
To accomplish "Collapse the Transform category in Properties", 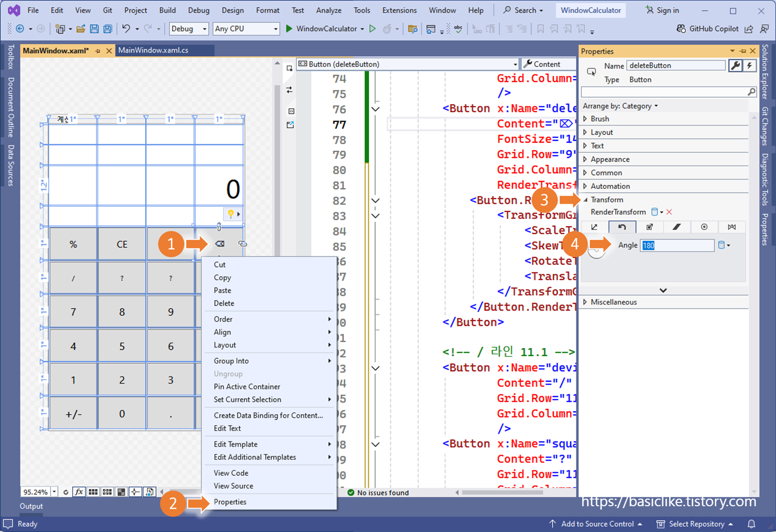I will click(x=585, y=200).
